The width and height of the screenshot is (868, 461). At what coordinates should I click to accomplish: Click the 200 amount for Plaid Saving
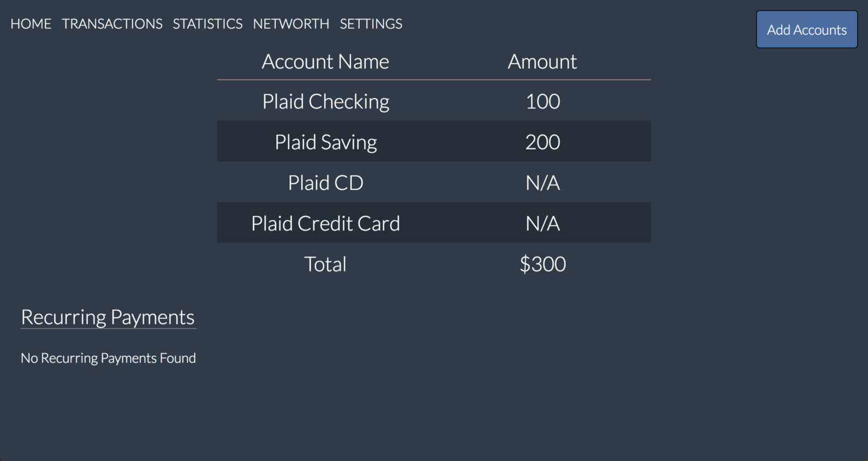pyautogui.click(x=542, y=142)
